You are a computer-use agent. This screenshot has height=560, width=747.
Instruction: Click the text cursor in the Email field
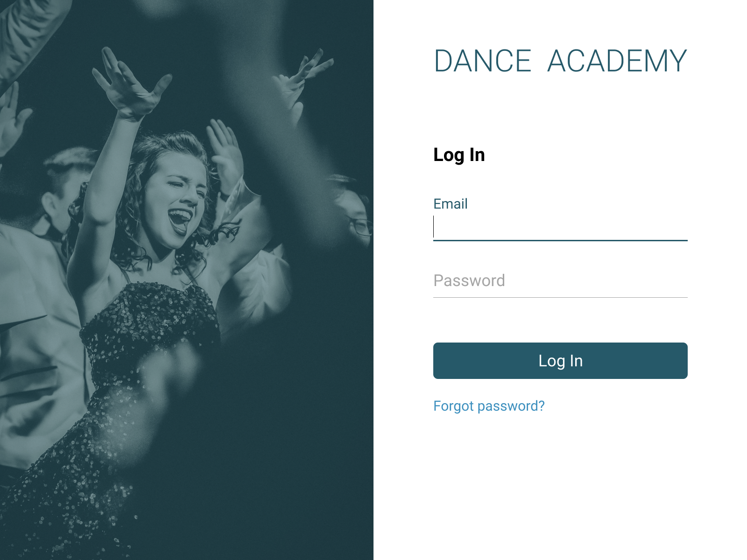[434, 227]
